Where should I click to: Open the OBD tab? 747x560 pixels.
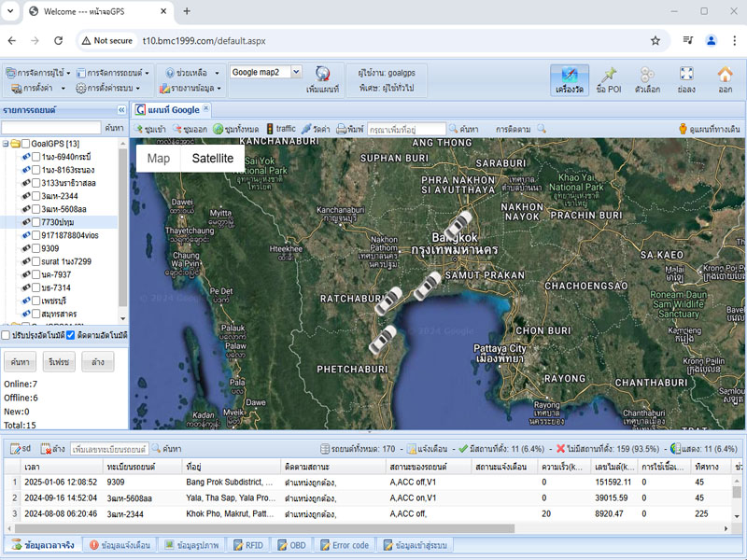point(291,545)
